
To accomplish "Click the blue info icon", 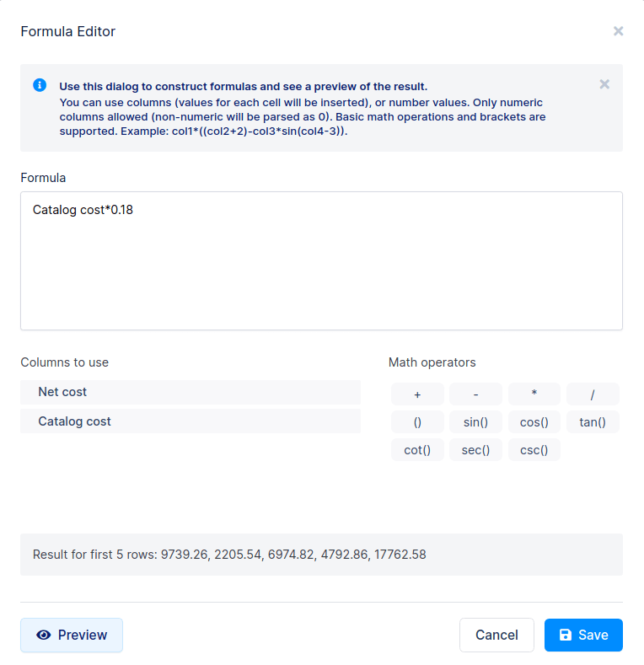I will pos(40,85).
